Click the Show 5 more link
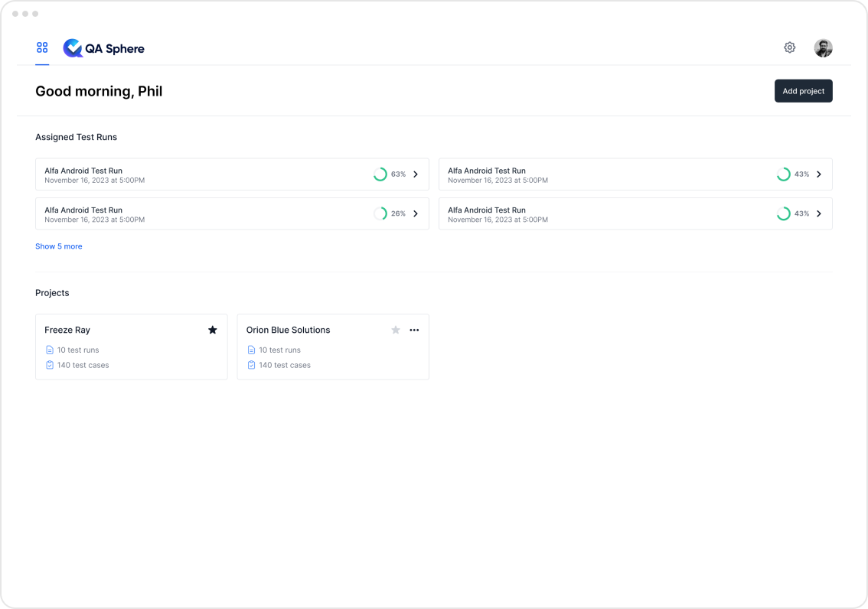Image resolution: width=868 pixels, height=609 pixels. point(59,246)
